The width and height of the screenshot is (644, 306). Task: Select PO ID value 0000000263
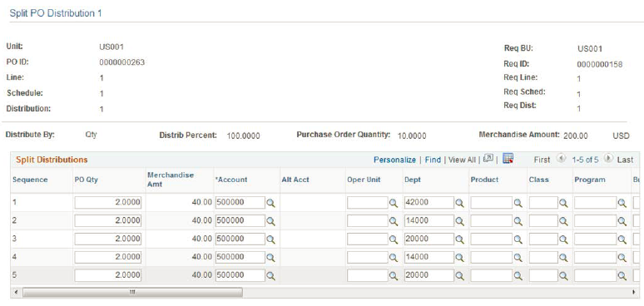tap(122, 62)
